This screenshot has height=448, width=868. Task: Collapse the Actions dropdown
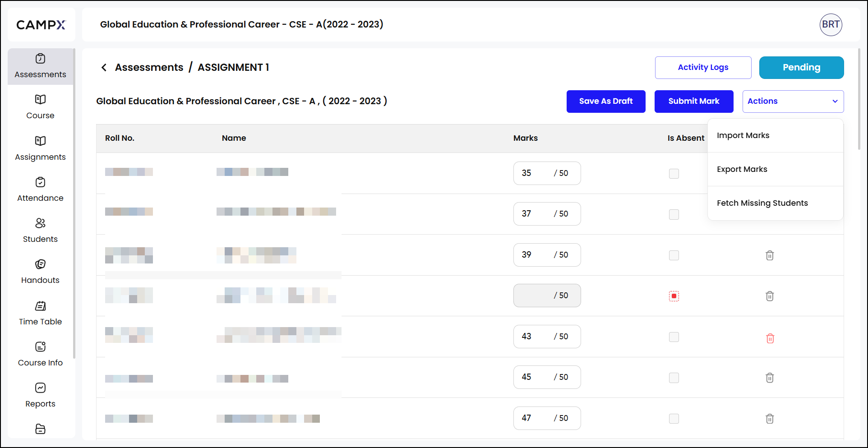click(x=793, y=102)
